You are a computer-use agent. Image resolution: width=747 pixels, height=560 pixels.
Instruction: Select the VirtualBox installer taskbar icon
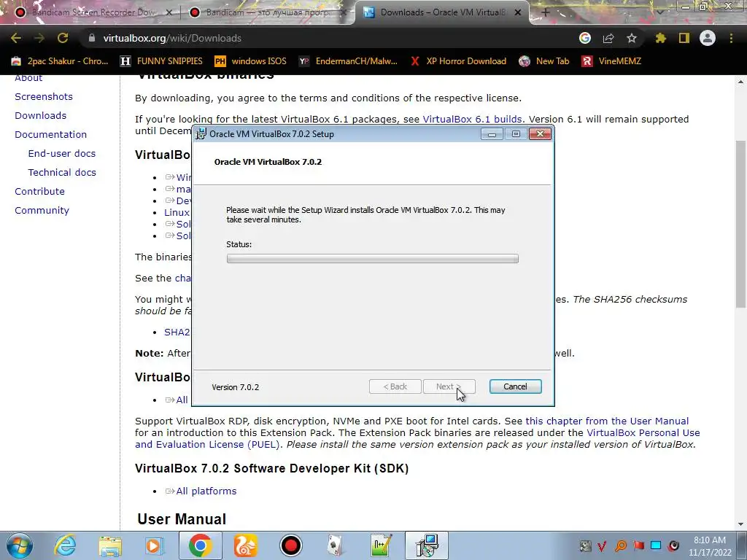(x=426, y=545)
